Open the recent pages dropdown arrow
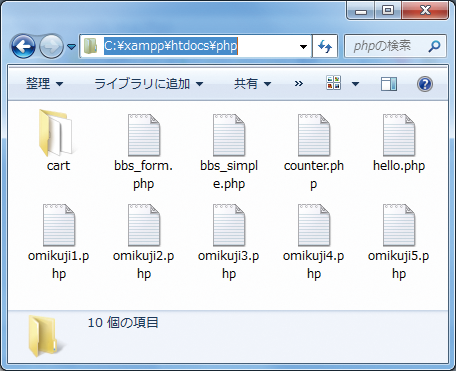This screenshot has height=371, width=456. click(x=71, y=47)
